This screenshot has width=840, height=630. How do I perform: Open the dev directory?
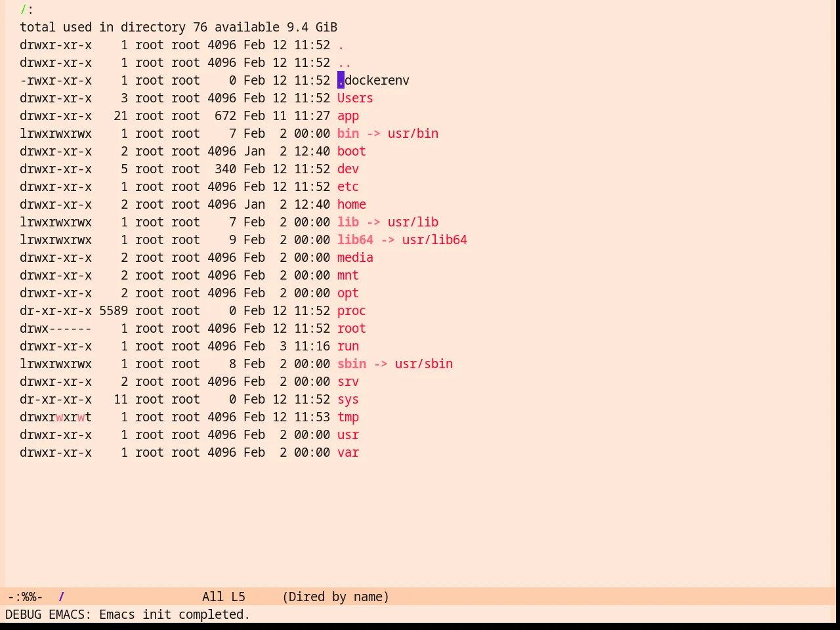[348, 169]
